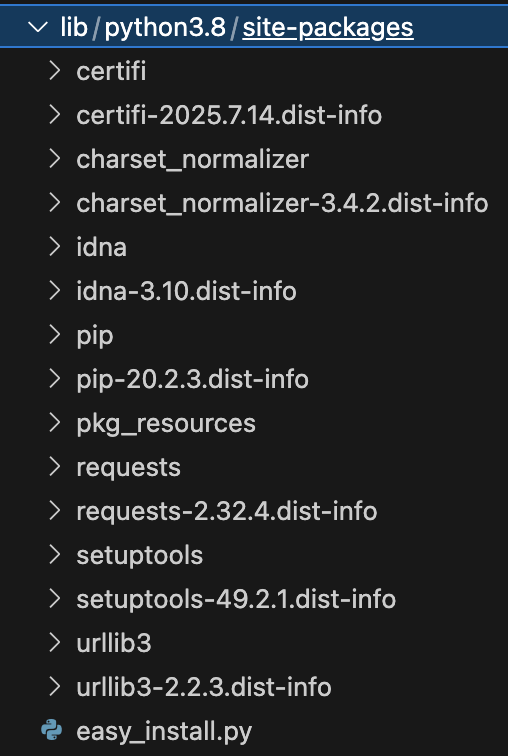Expand the idna folder chevron

55,247
